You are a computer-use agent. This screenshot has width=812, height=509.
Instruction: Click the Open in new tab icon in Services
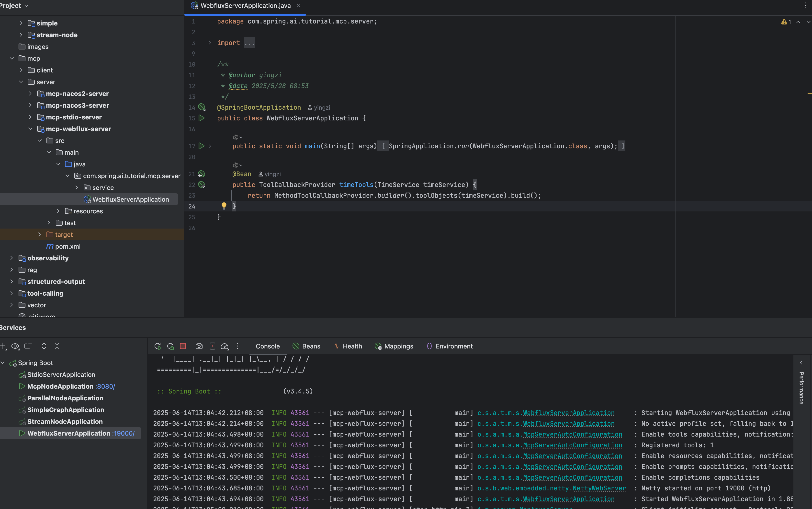click(x=28, y=346)
